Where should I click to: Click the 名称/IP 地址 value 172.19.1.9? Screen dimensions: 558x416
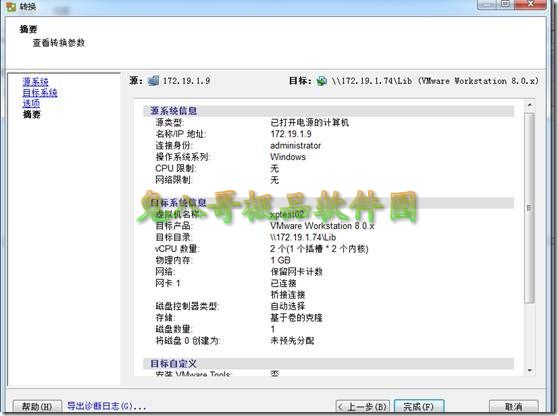(291, 134)
